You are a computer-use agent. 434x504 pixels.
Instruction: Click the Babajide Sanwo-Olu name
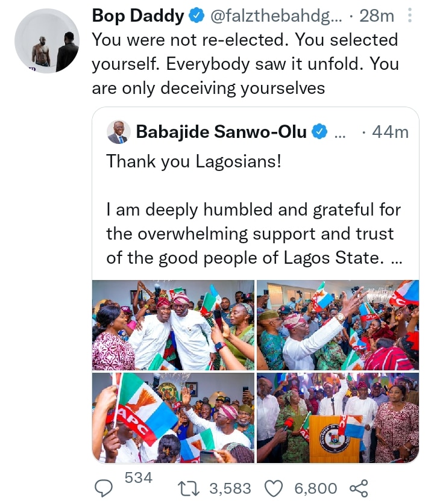[x=221, y=131]
